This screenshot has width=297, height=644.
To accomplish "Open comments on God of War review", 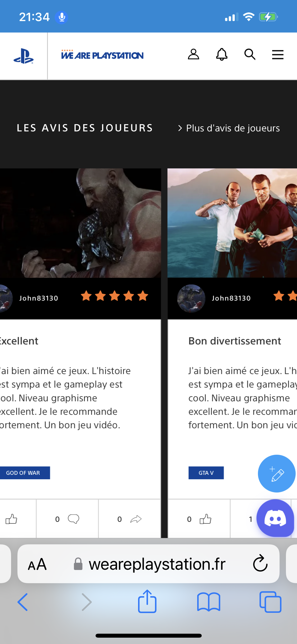I will (x=73, y=519).
